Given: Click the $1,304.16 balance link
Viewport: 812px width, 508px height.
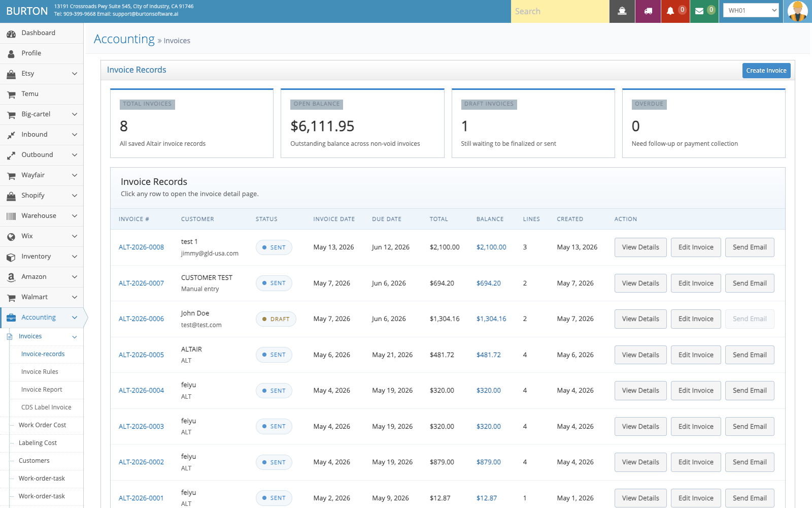Looking at the screenshot, I should [491, 319].
